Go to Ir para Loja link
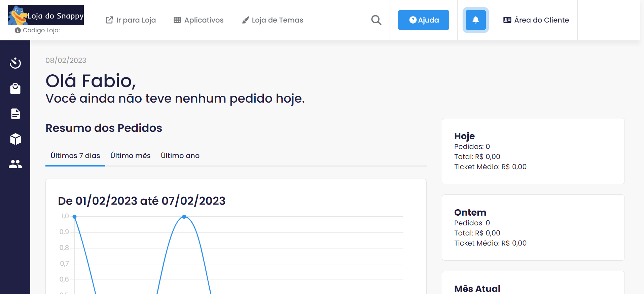The height and width of the screenshot is (294, 644). [131, 20]
